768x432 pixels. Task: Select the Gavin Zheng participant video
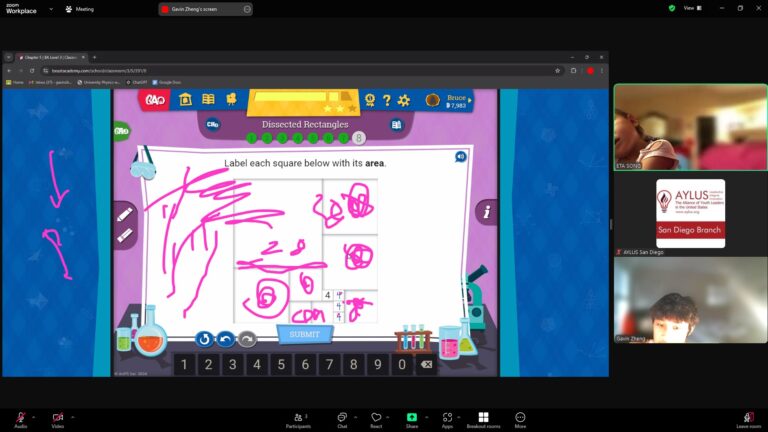691,300
